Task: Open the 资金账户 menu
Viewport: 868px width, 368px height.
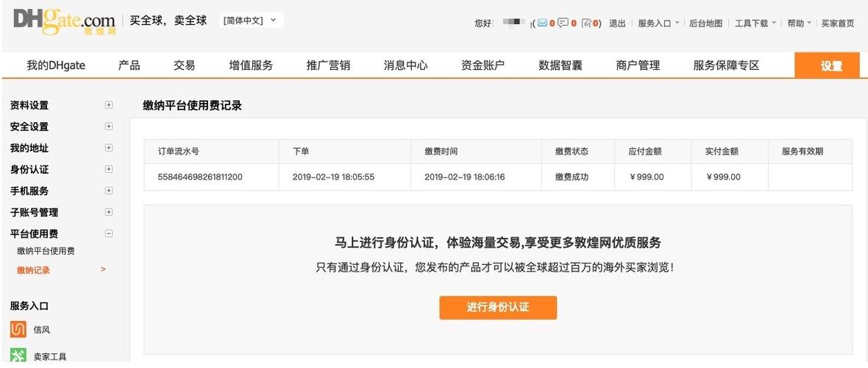Action: 483,66
